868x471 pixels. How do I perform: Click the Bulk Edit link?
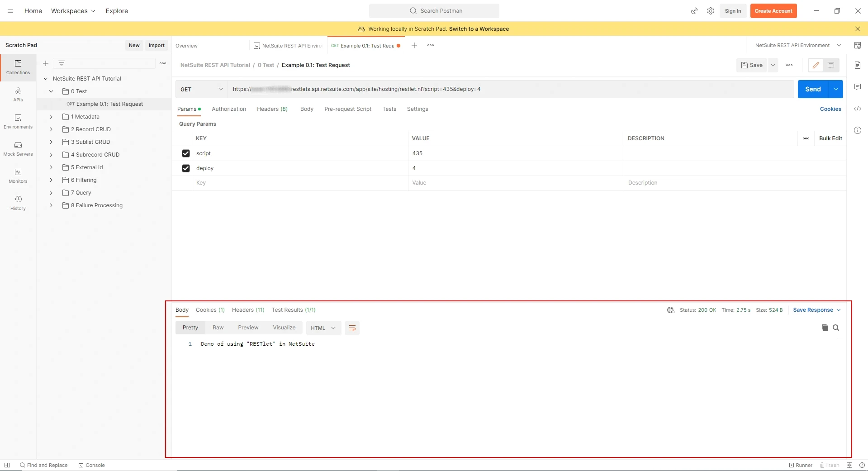coord(830,138)
